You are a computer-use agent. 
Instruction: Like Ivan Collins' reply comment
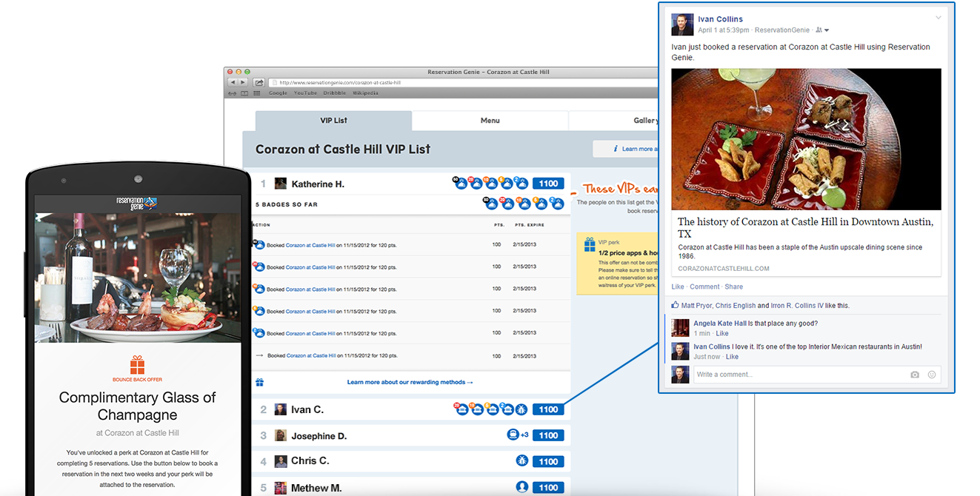point(732,357)
